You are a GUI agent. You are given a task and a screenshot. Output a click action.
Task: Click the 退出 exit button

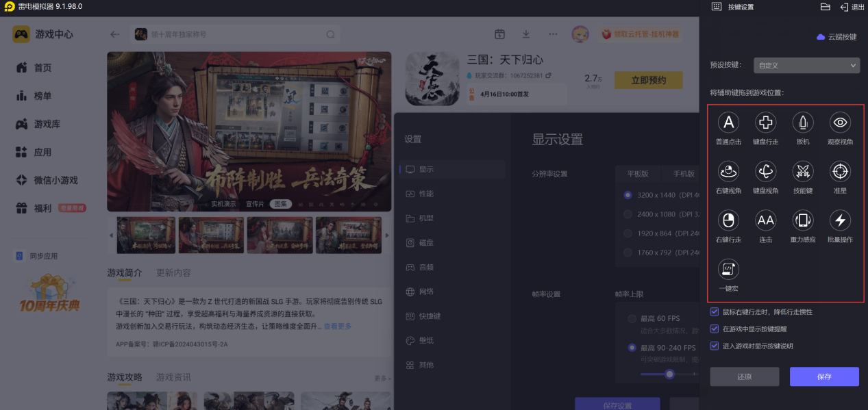pyautogui.click(x=852, y=7)
